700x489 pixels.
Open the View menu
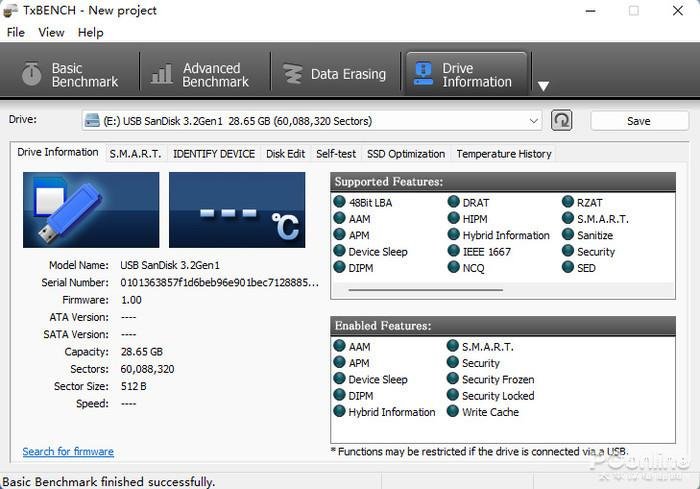point(51,33)
